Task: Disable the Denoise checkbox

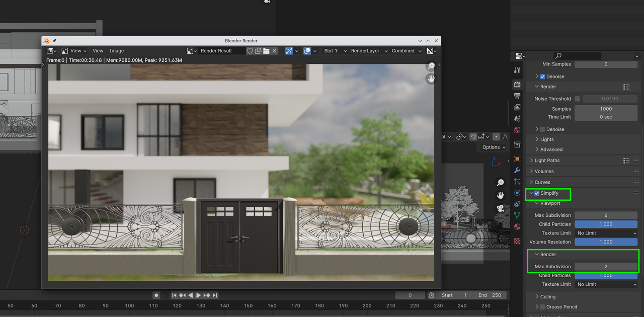Action: (542, 76)
